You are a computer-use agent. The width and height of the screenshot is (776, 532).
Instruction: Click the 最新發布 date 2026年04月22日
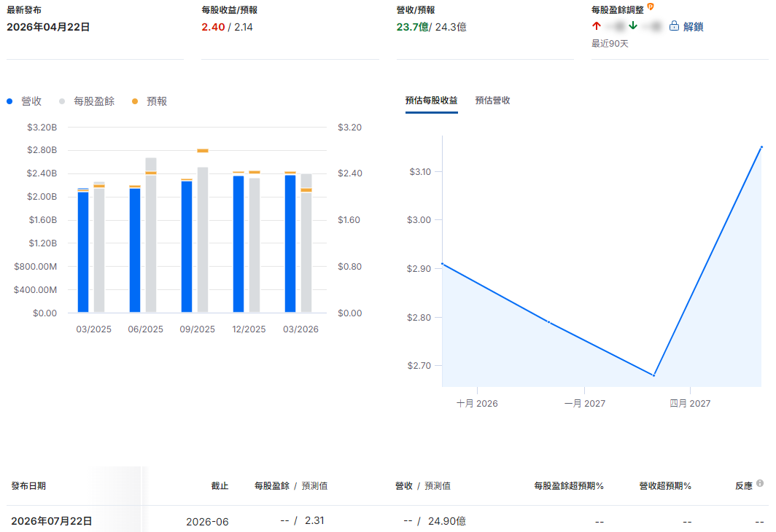(x=48, y=27)
